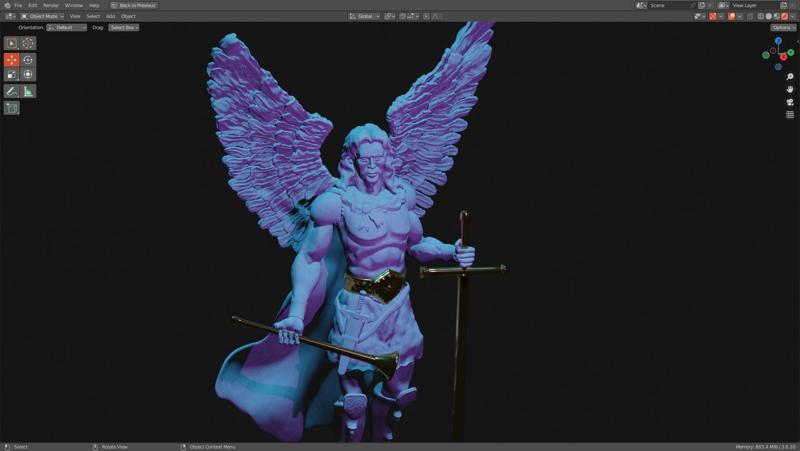Select the Measure ruler tool
This screenshot has width=800, height=451.
click(28, 91)
